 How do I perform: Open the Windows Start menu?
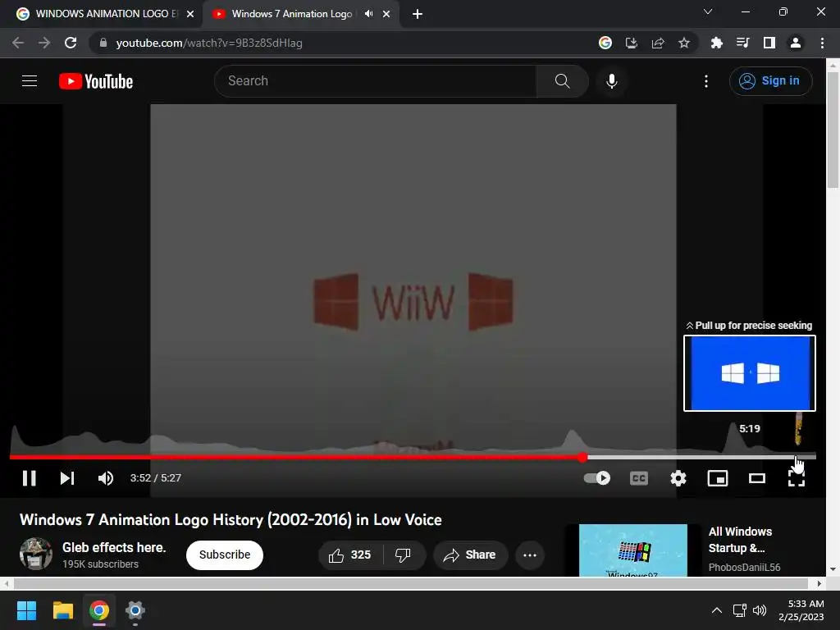[x=26, y=610]
